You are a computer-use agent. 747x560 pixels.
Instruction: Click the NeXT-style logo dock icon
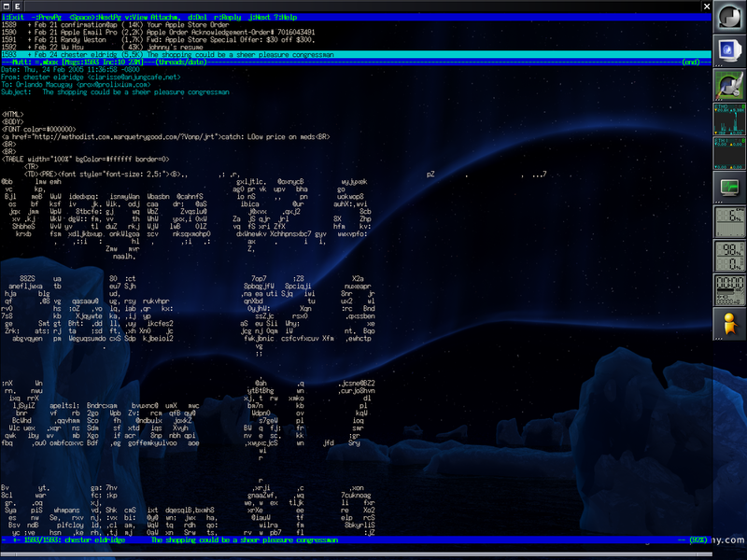[x=729, y=17]
